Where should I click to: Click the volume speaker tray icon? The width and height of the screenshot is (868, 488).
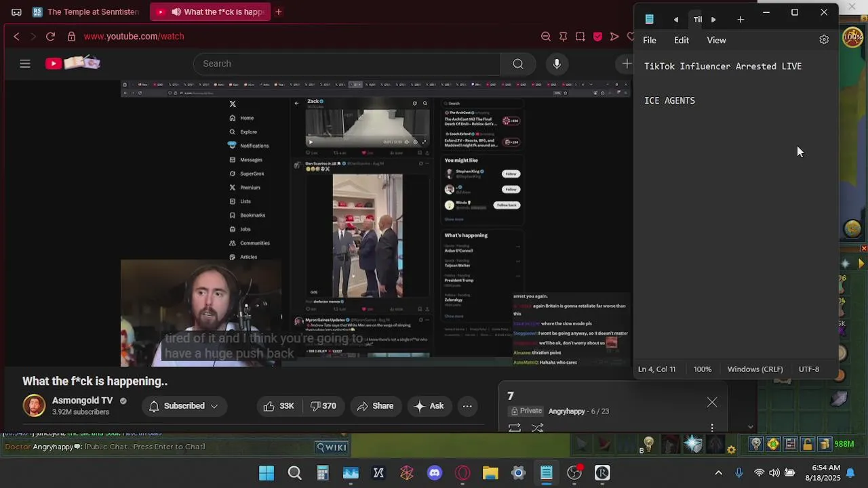pyautogui.click(x=774, y=473)
